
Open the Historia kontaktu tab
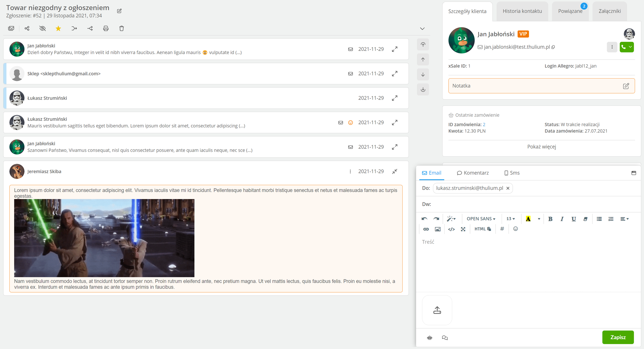[522, 11]
